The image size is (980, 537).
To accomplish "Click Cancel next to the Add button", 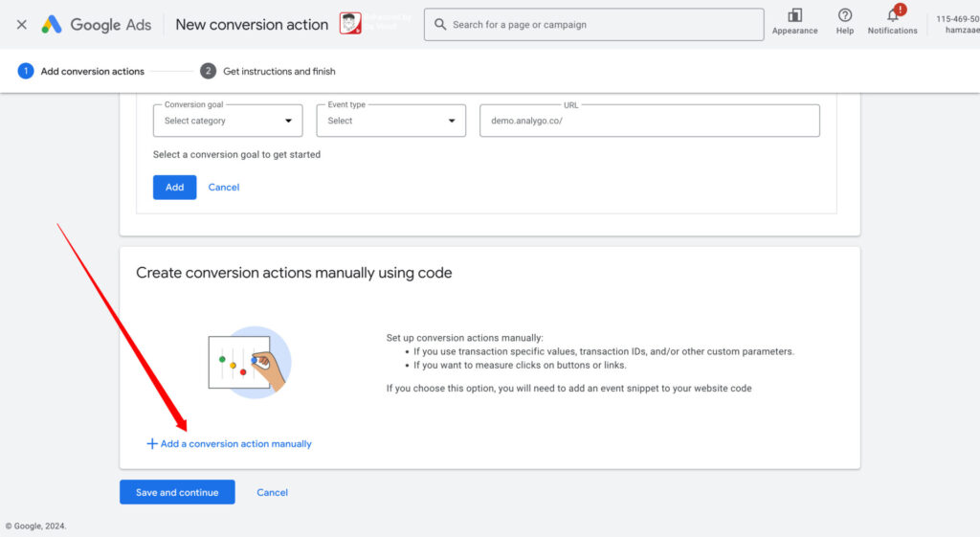I will (x=224, y=188).
